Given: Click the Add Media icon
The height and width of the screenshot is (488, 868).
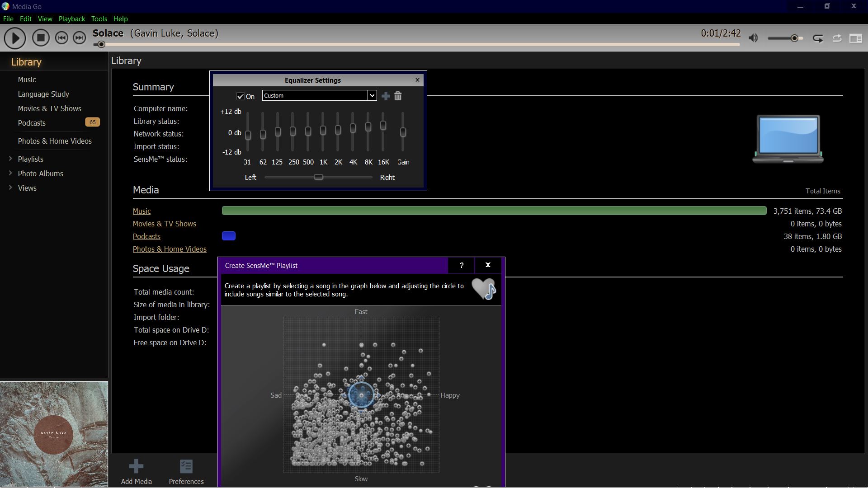Looking at the screenshot, I should pyautogui.click(x=136, y=466).
